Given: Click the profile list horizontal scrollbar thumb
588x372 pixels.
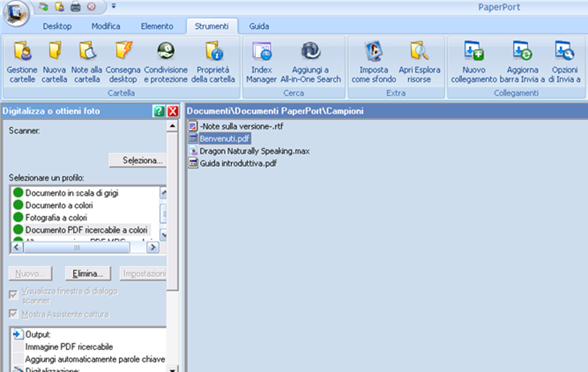Looking at the screenshot, I should pyautogui.click(x=77, y=247).
